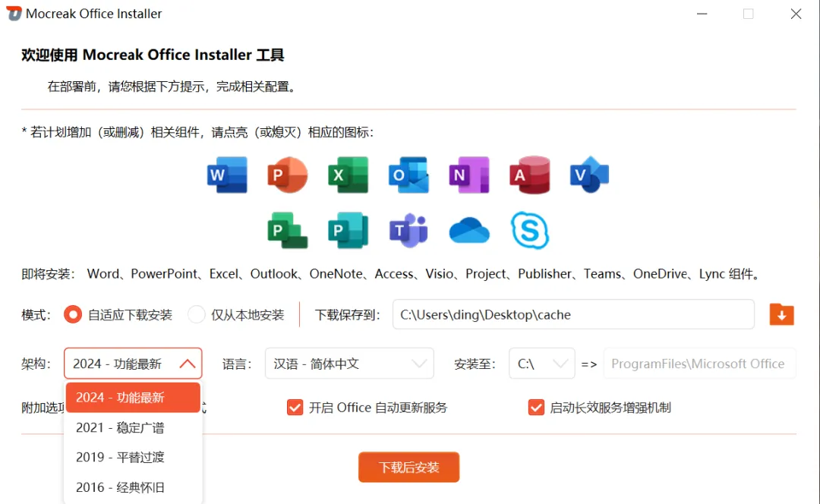Toggle the Excel component icon

tap(348, 175)
